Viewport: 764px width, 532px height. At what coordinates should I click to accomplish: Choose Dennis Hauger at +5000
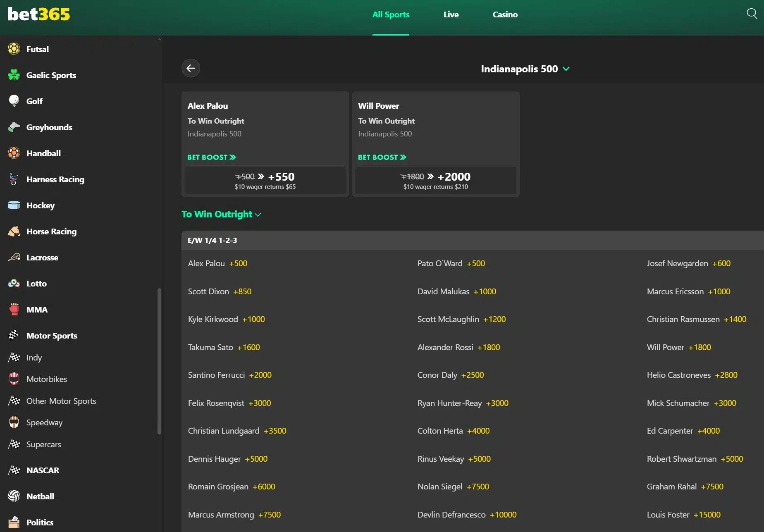[227, 459]
